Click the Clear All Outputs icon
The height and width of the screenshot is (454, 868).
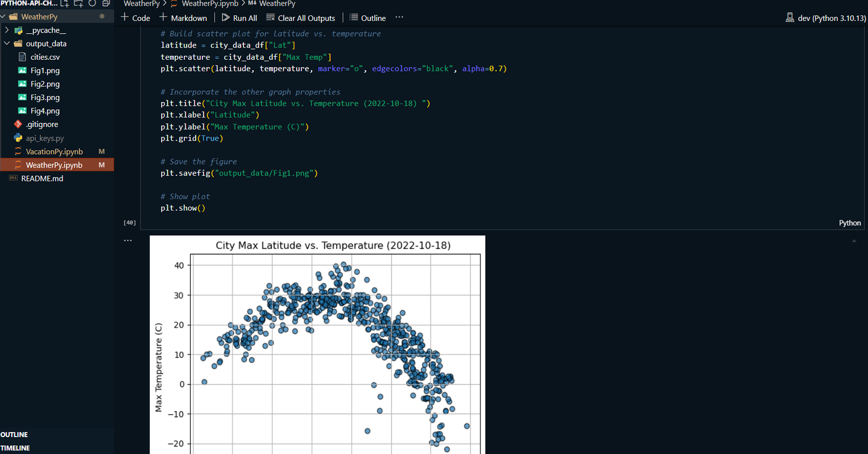point(270,18)
